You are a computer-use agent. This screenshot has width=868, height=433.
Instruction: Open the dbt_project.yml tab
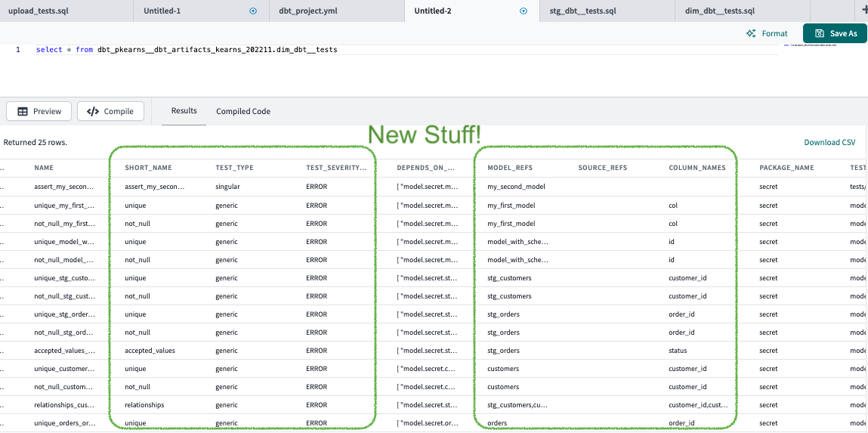pyautogui.click(x=337, y=11)
